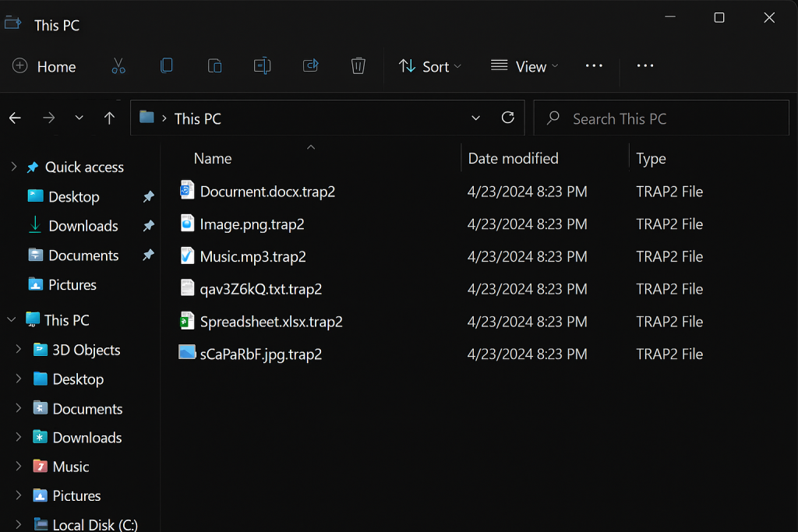798x532 pixels.
Task: Unpin Downloads from Quick access
Action: (x=148, y=226)
